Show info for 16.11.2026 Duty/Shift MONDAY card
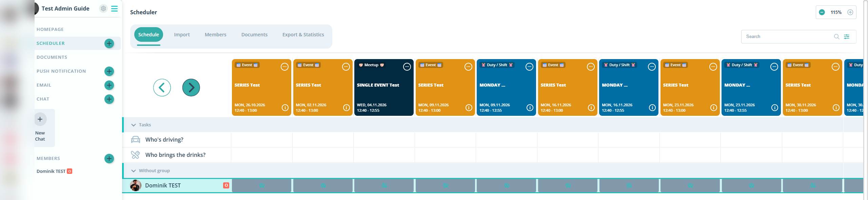Viewport: 868px width, 200px height. click(x=652, y=108)
